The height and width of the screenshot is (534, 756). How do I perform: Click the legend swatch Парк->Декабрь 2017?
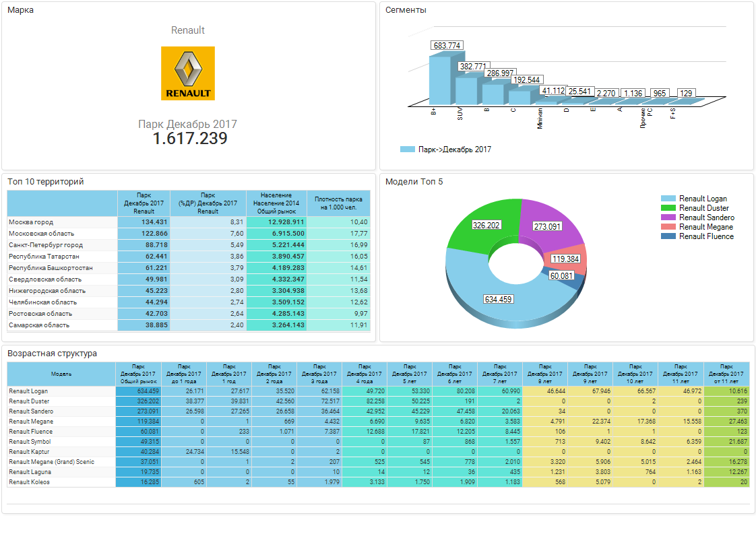(x=408, y=149)
